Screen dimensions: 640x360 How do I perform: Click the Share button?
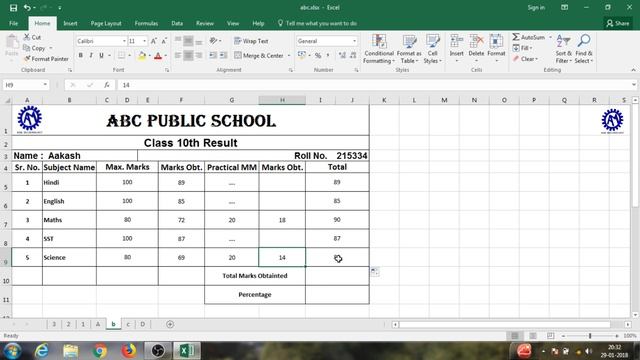click(x=618, y=23)
